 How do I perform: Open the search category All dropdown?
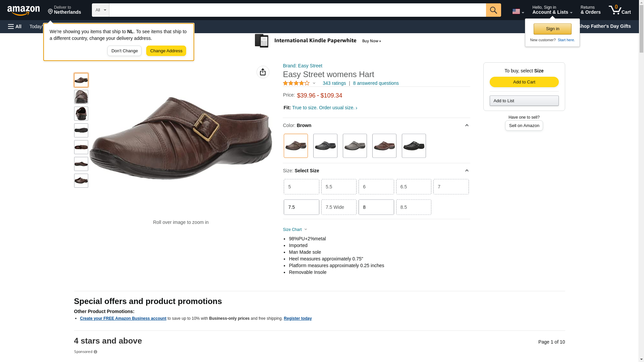pyautogui.click(x=101, y=10)
